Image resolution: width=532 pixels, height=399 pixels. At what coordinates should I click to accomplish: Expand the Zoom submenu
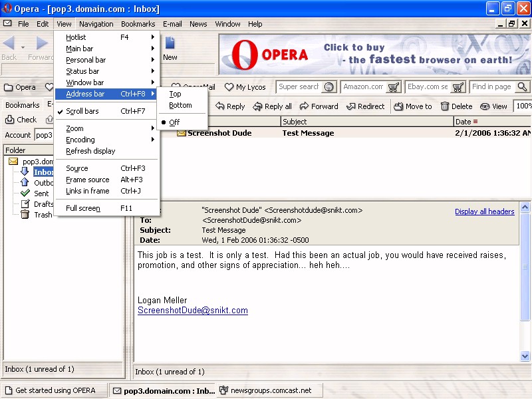(74, 128)
